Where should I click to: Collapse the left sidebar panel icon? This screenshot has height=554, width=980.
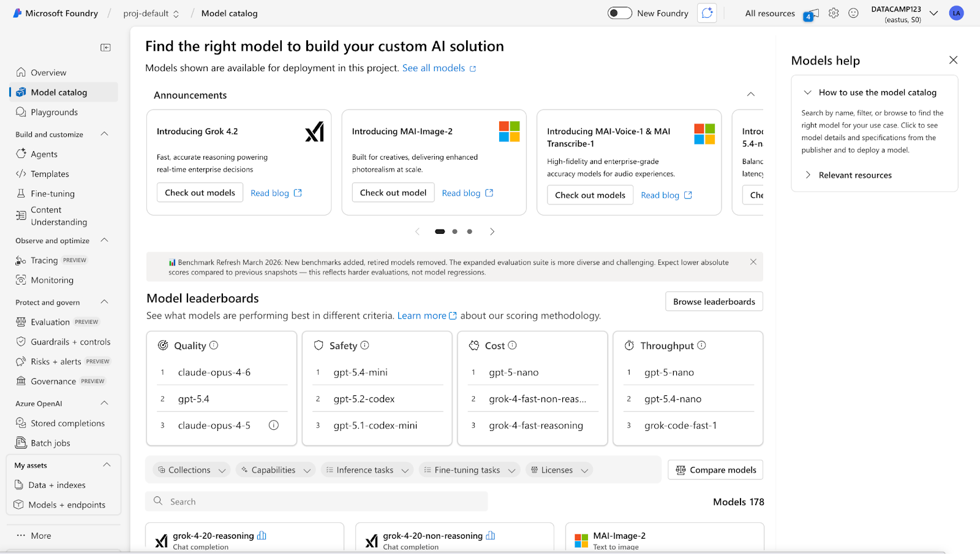105,48
